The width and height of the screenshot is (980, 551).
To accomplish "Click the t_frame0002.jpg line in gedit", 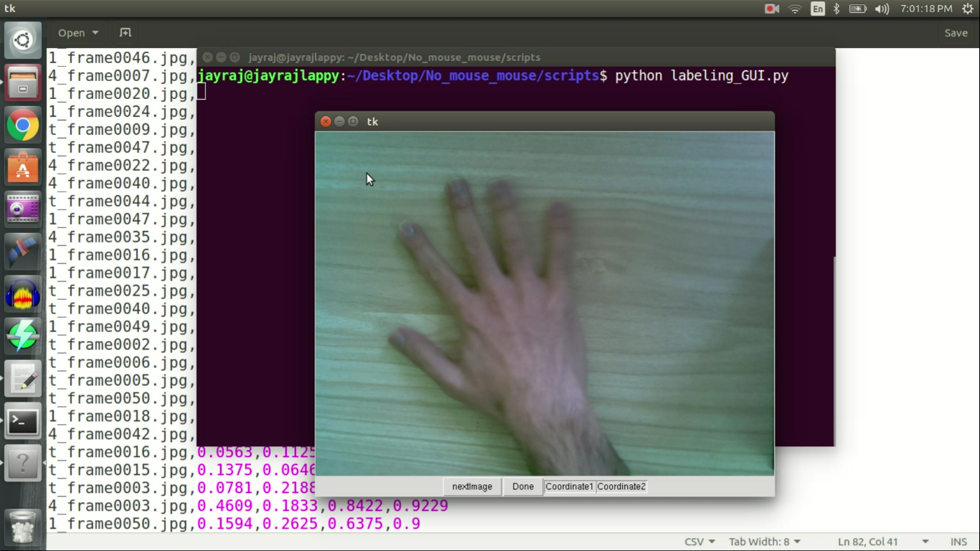I will (x=122, y=345).
